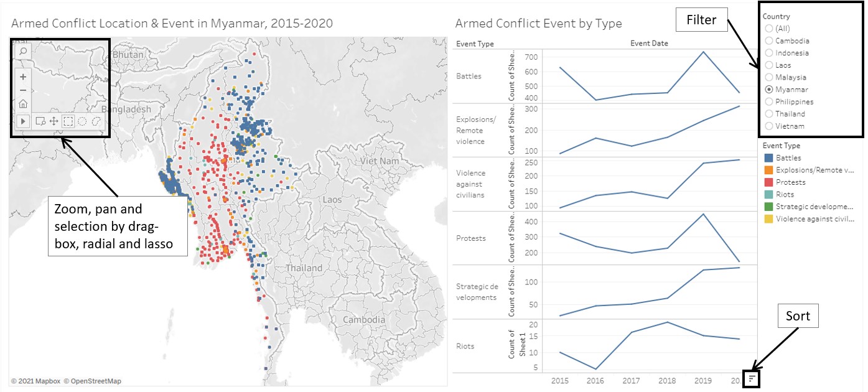Viewport: 868px width, 392px height.
Task: Select Thailand in the Country filter
Action: coord(768,114)
